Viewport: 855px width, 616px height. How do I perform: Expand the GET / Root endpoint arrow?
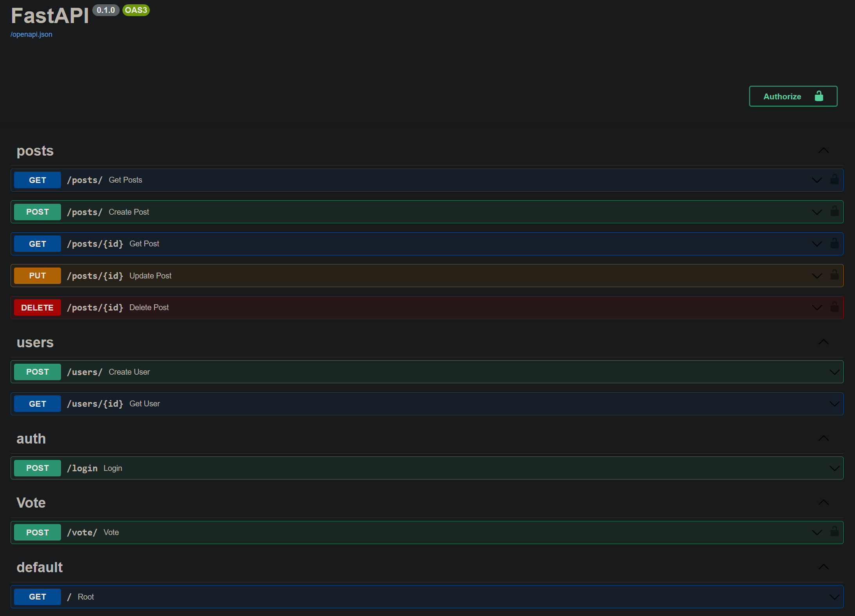coord(834,597)
